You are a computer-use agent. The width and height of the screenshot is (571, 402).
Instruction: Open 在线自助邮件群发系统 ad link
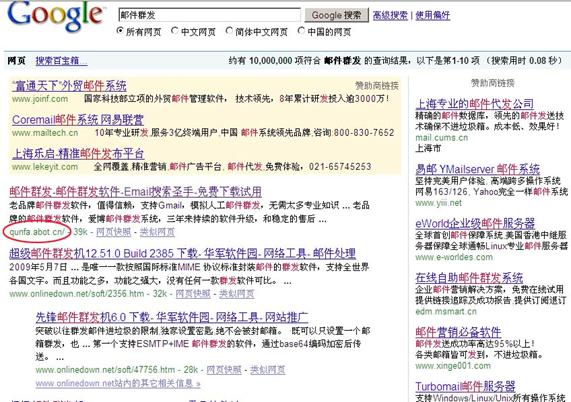(x=469, y=278)
